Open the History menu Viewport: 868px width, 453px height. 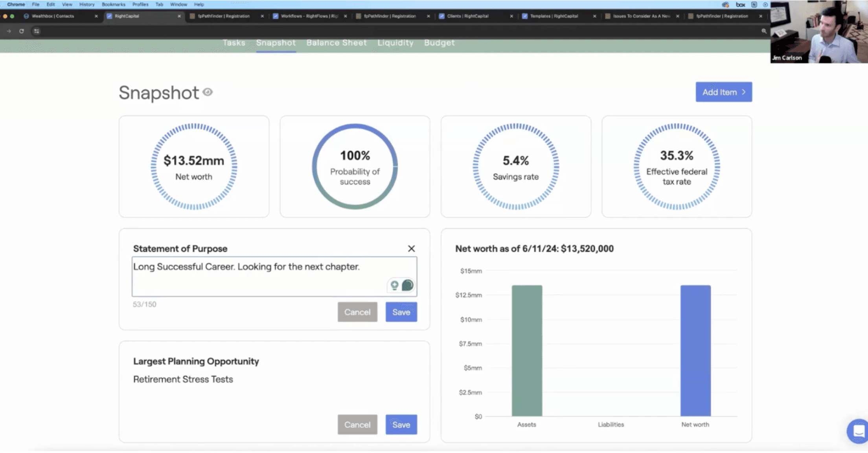[87, 4]
